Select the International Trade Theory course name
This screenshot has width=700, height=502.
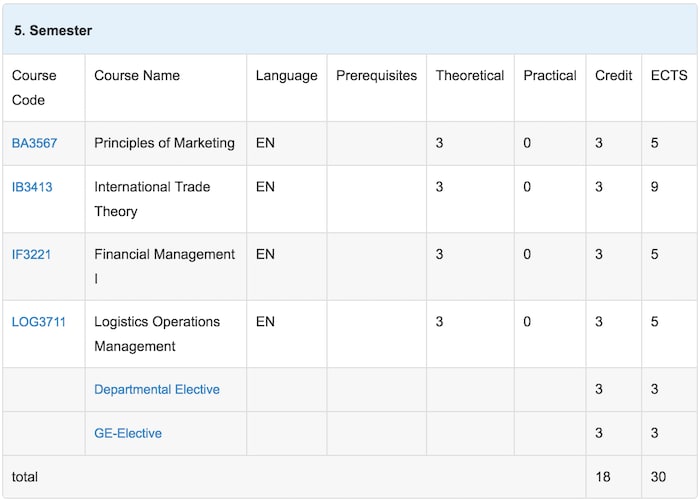click(152, 199)
